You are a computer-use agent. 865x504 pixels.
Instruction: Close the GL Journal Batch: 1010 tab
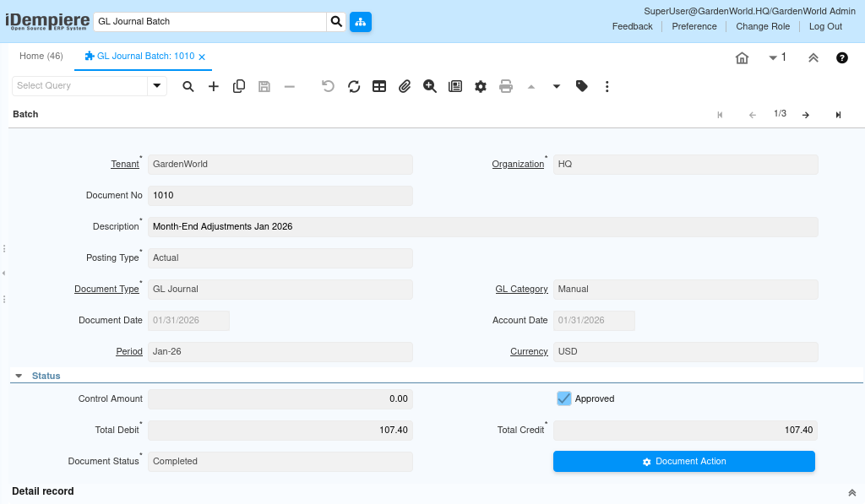pyautogui.click(x=202, y=57)
